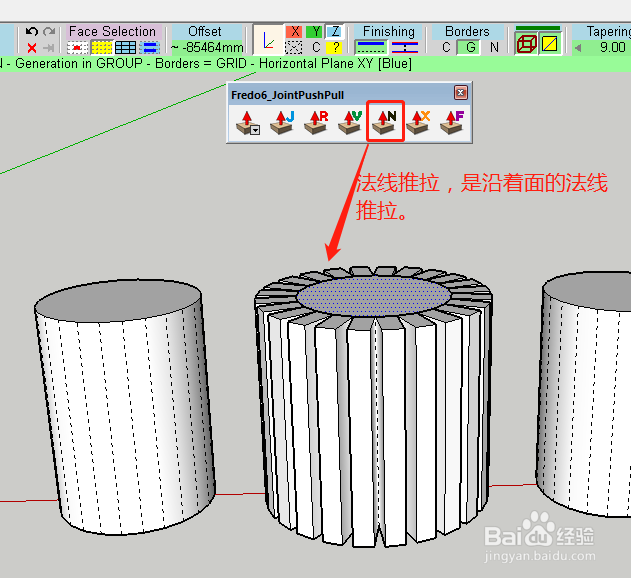The width and height of the screenshot is (631, 578).
Task: Click the Borders label
Action: tap(467, 31)
